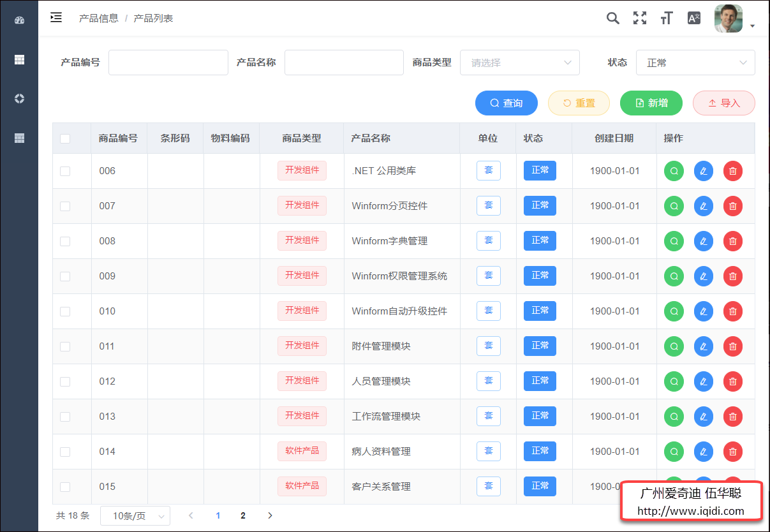Open the user avatar menu
Screen dimensions: 770x532
click(x=727, y=18)
